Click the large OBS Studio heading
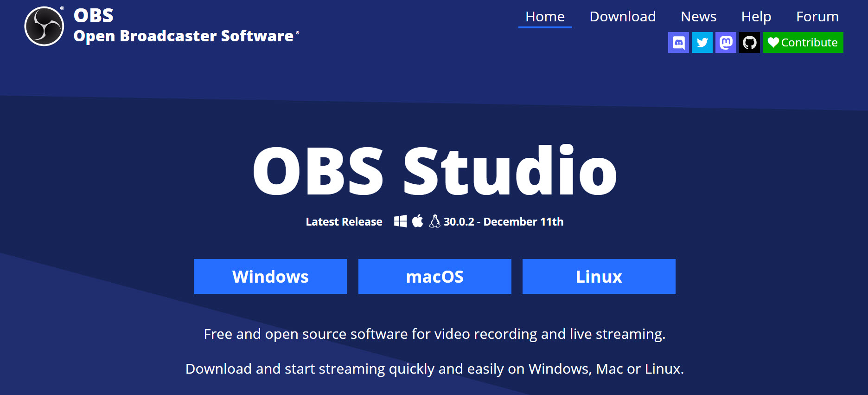868x395 pixels. click(x=434, y=170)
